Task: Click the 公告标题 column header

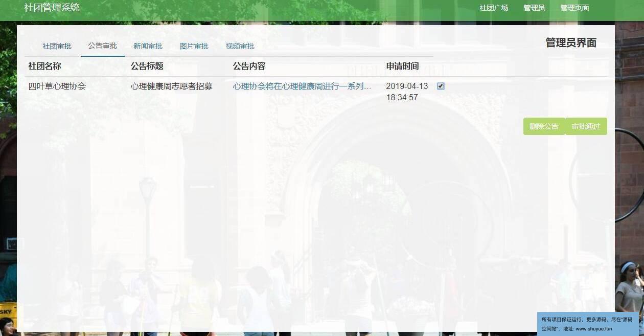Action: pos(147,66)
